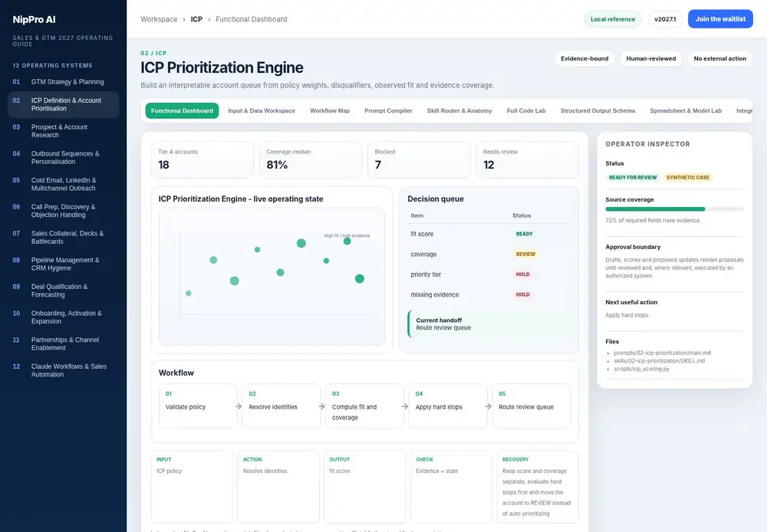Click the 'missing evidence' queue row
This screenshot has height=532, width=767.
pyautogui.click(x=489, y=294)
